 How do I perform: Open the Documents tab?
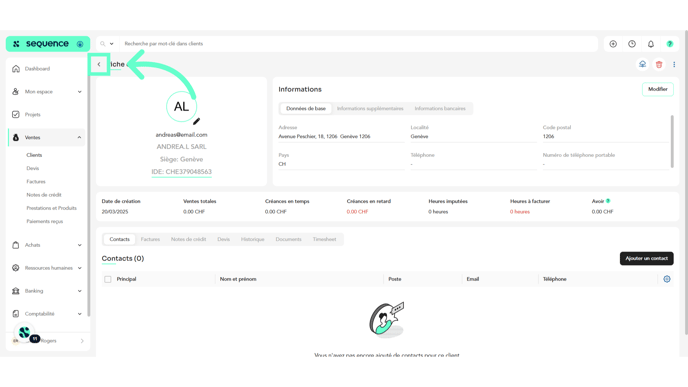(288, 239)
